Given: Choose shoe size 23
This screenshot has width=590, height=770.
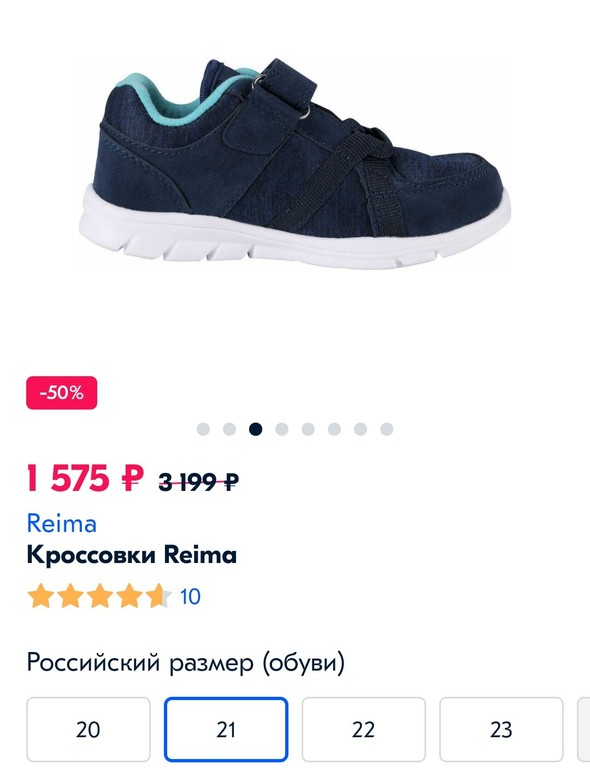Looking at the screenshot, I should tap(501, 729).
